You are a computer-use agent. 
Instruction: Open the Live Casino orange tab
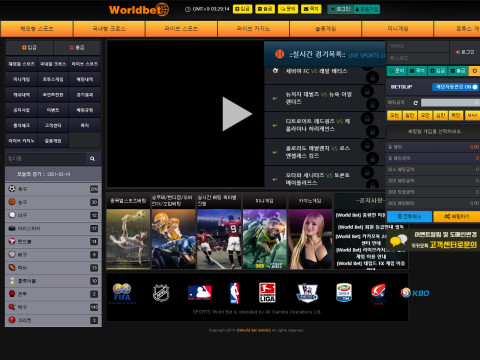point(253,29)
